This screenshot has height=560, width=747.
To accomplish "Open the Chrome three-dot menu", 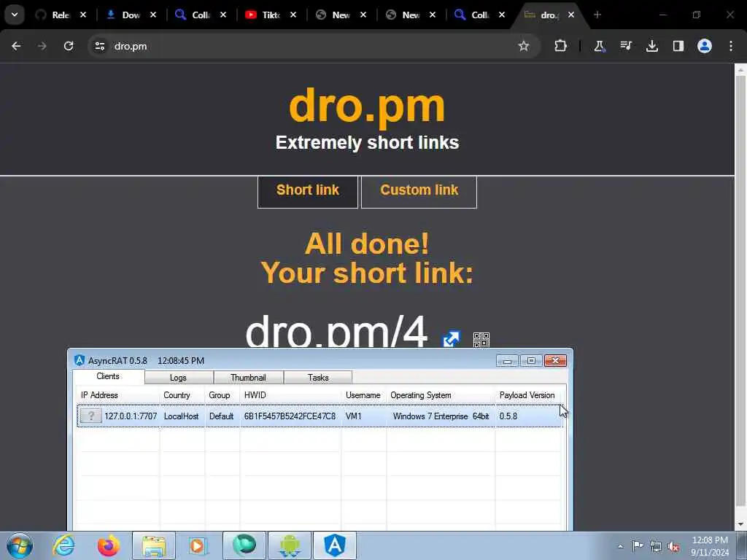I will point(731,46).
